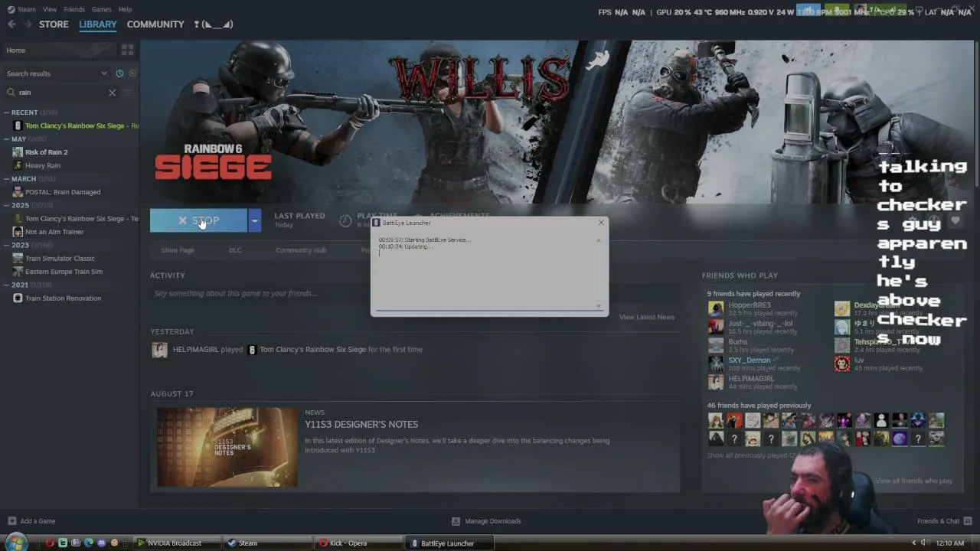The width and height of the screenshot is (980, 551).
Task: Go to the LIBRARY tab
Action: pos(98,24)
